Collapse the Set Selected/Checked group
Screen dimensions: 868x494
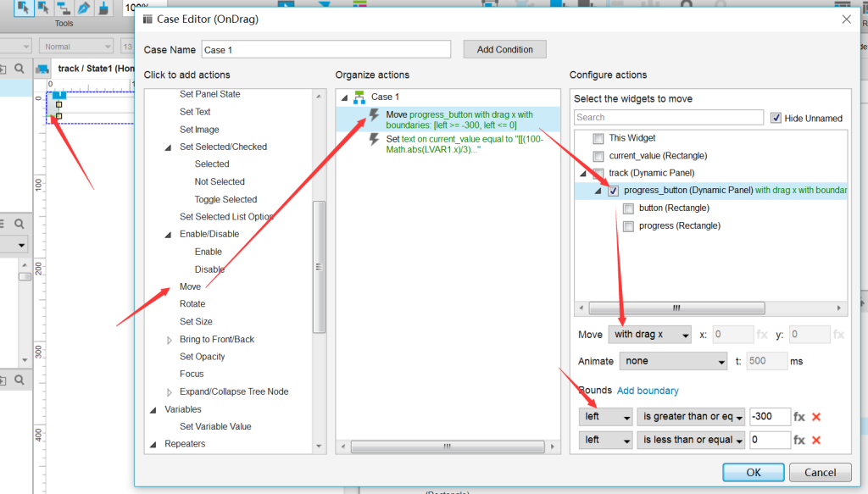click(x=168, y=147)
